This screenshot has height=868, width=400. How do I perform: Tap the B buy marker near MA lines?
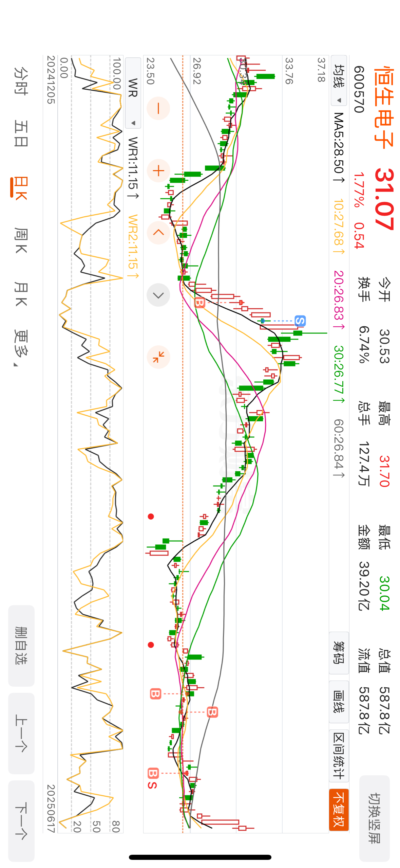coord(199,302)
